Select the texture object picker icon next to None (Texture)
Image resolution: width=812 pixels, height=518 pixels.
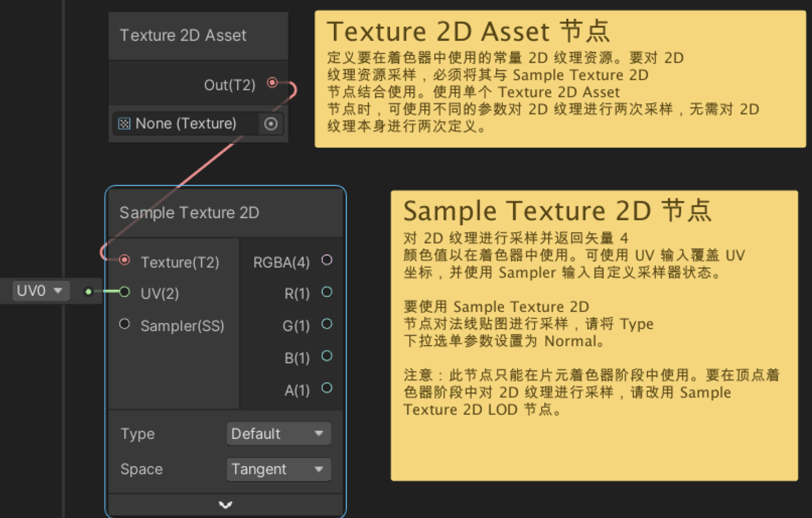click(270, 123)
